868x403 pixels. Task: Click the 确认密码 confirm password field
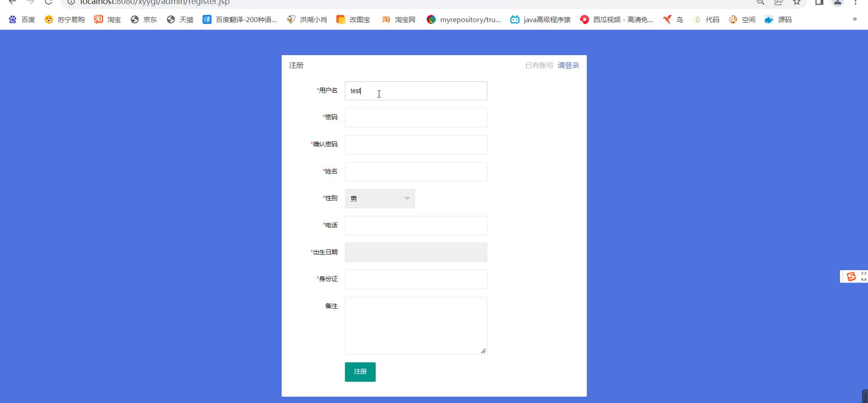pos(416,145)
